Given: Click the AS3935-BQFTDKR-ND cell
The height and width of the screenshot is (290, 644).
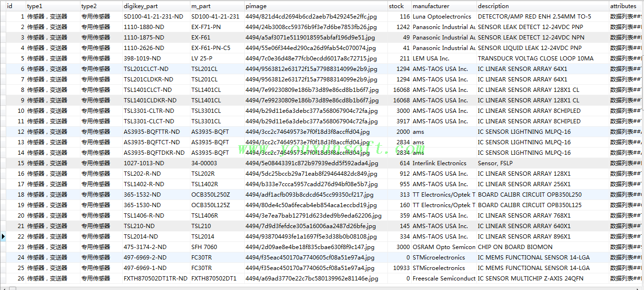Looking at the screenshot, I should coord(156,153).
